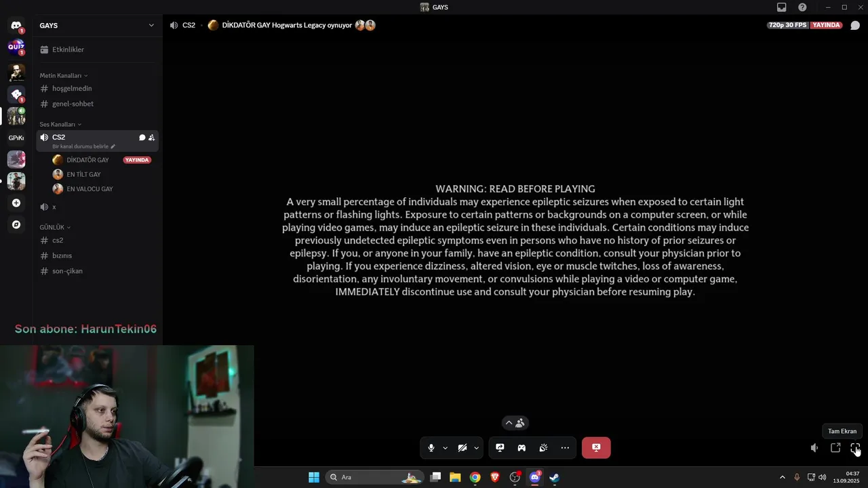Click the add a server plus icon
This screenshot has width=868, height=488.
click(16, 203)
